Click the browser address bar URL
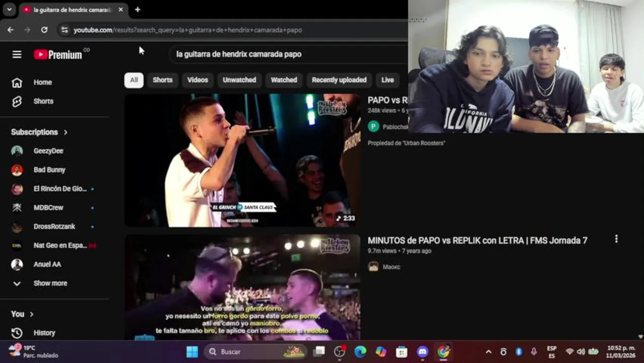The width and height of the screenshot is (644, 363). [187, 30]
